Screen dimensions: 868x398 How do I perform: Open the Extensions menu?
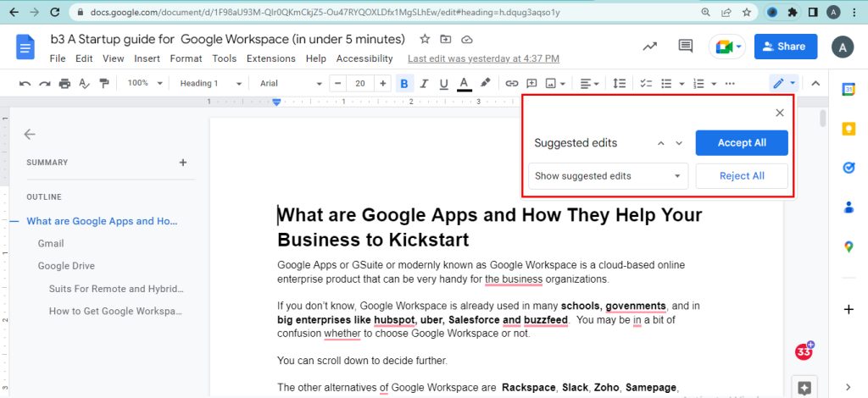[x=271, y=58]
